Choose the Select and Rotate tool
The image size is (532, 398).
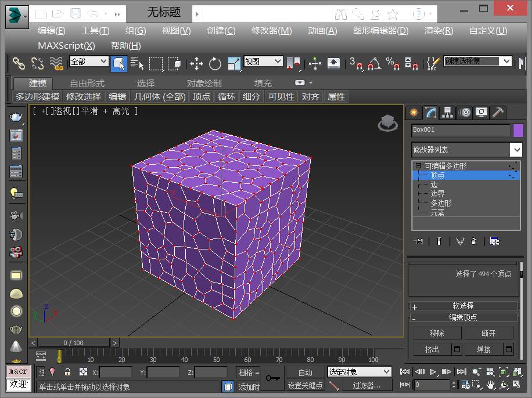coord(215,63)
